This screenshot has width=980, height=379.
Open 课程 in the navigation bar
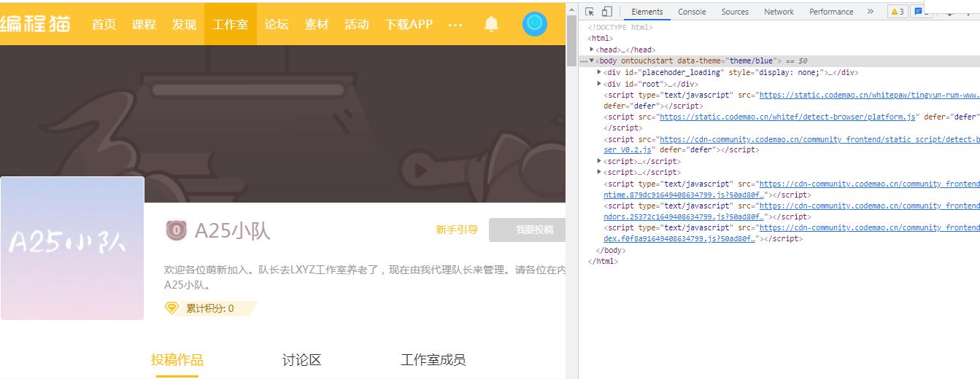click(144, 24)
